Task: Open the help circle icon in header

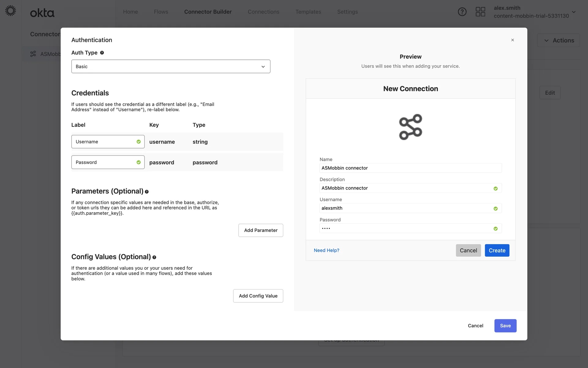Action: coord(462,12)
